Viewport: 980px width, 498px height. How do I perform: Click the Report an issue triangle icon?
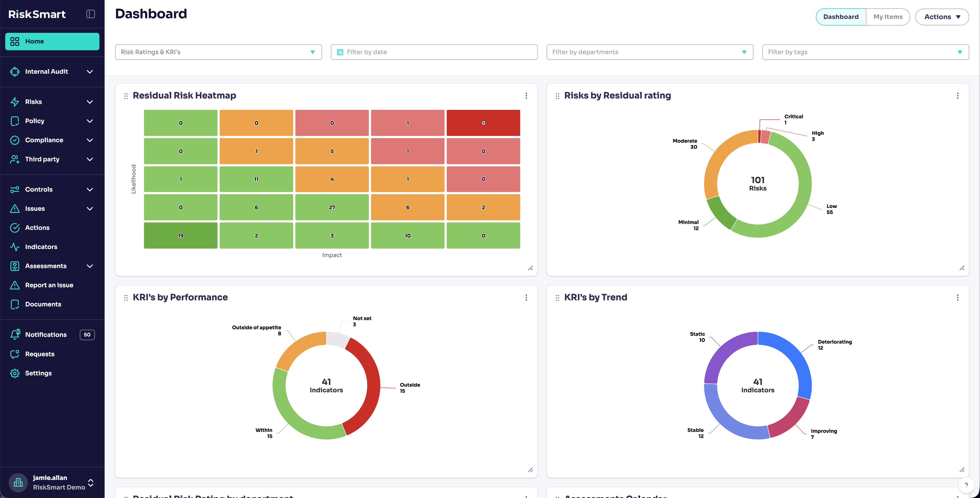coord(15,285)
